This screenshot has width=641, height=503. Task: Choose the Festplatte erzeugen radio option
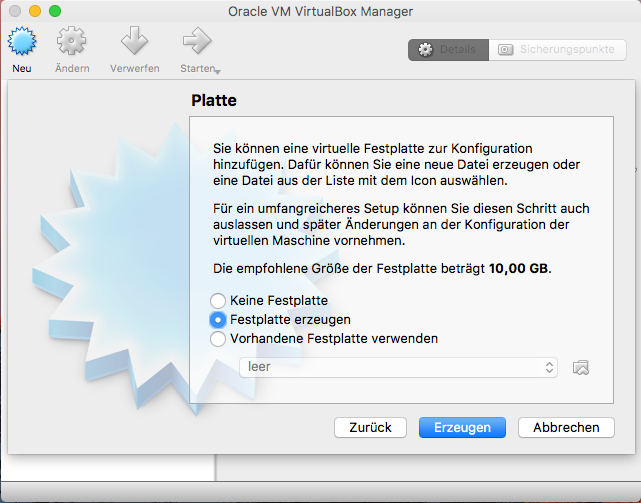218,319
